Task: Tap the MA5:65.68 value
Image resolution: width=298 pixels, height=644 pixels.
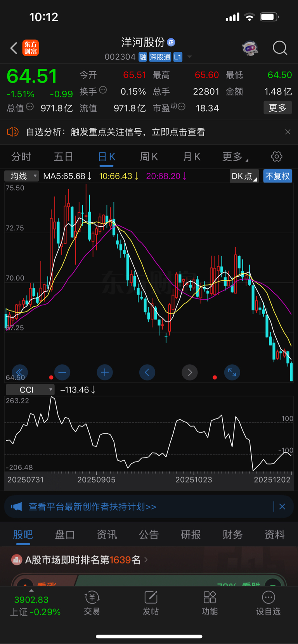Action: [x=67, y=176]
